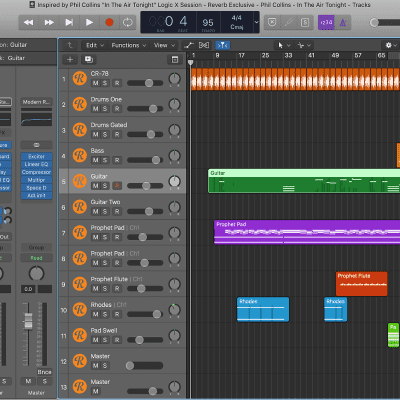Select the red Prophet Flute region
This screenshot has height=400, width=400.
click(362, 284)
